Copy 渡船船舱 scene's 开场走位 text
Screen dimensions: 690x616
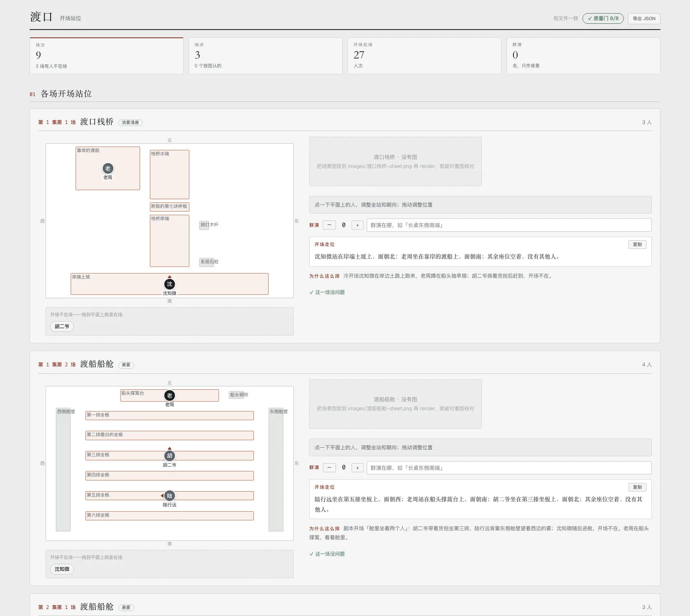(x=637, y=487)
